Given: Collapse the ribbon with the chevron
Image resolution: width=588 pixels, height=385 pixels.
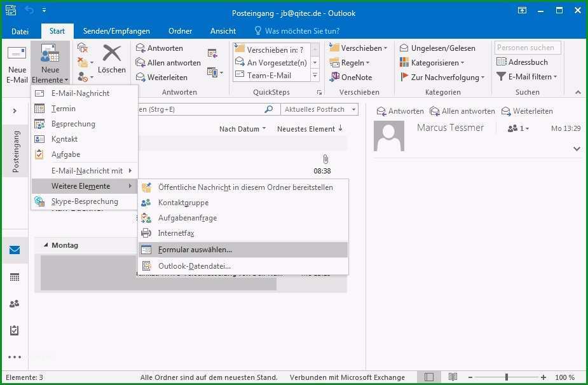Looking at the screenshot, I should [x=578, y=92].
